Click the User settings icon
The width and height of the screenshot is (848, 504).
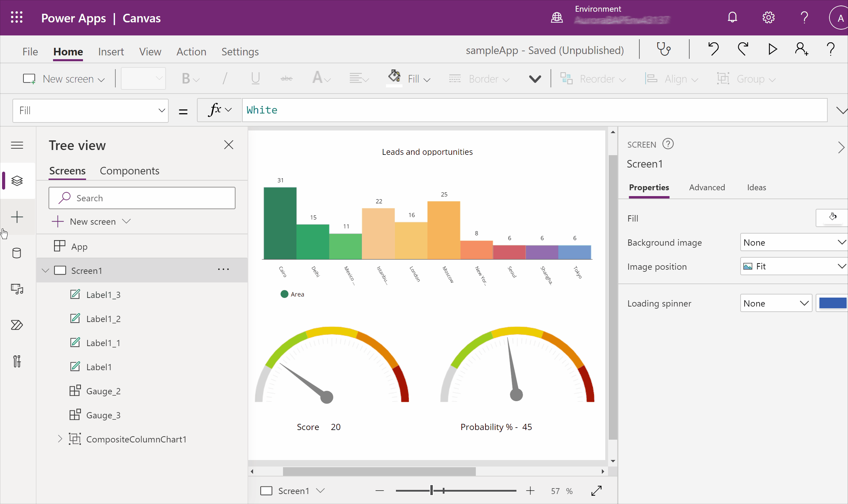click(x=768, y=17)
